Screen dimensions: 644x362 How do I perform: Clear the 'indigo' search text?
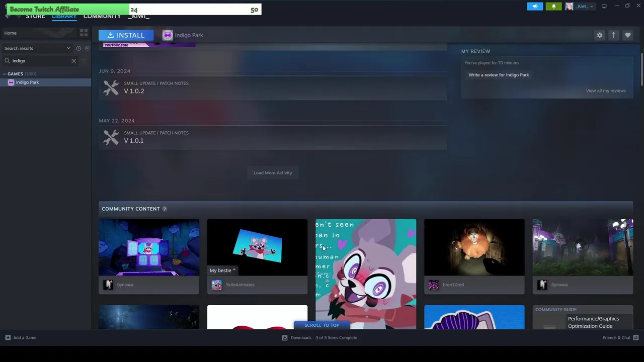click(73, 61)
